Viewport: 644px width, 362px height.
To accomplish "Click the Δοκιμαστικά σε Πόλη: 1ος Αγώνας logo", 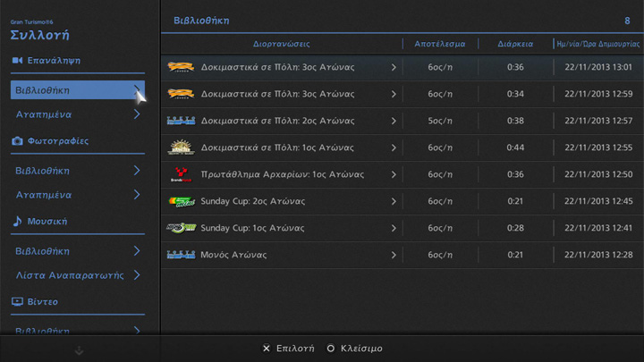I will pyautogui.click(x=181, y=147).
